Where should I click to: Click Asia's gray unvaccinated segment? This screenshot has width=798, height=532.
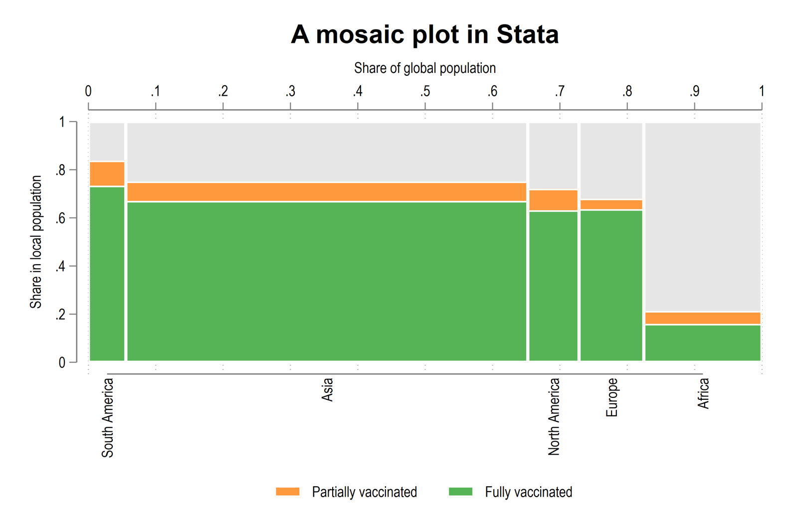(x=327, y=152)
